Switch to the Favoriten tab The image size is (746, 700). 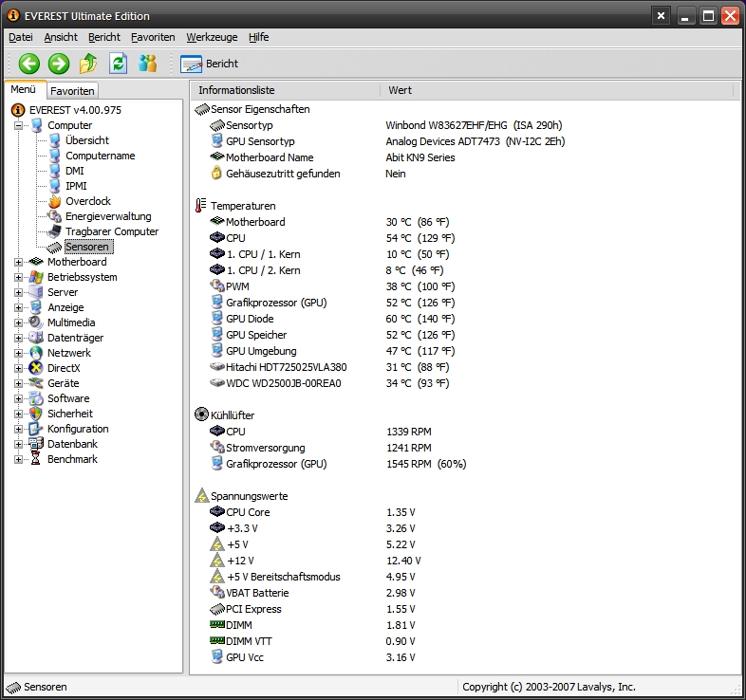72,91
